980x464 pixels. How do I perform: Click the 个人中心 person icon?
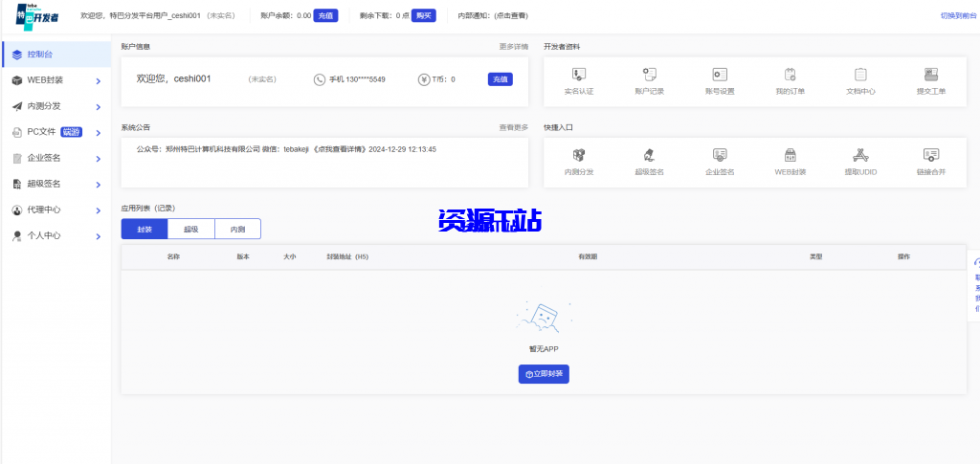pos(17,236)
